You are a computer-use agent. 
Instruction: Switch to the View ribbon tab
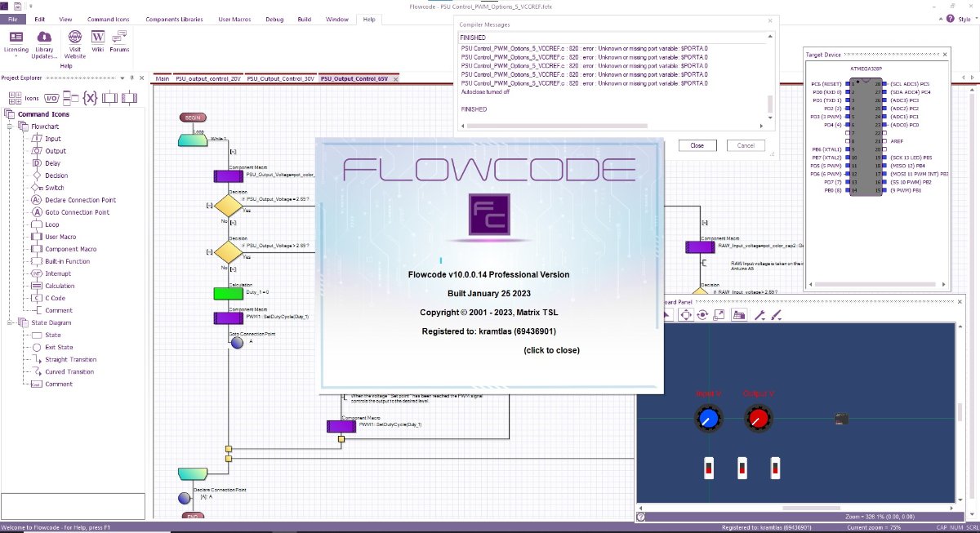[x=65, y=19]
